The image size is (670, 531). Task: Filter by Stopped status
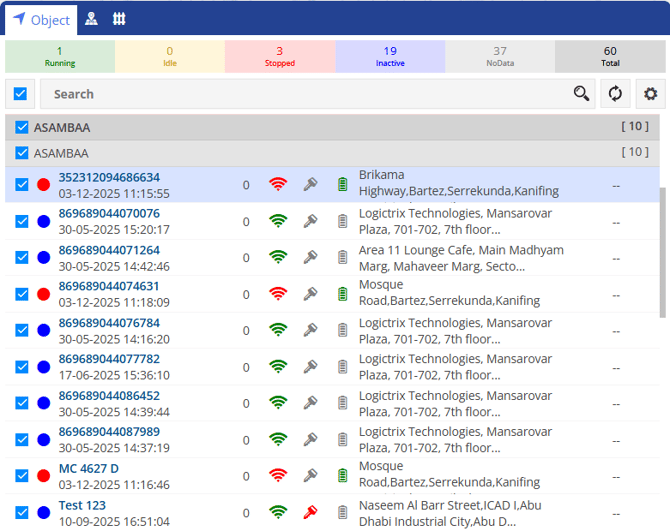pos(280,57)
